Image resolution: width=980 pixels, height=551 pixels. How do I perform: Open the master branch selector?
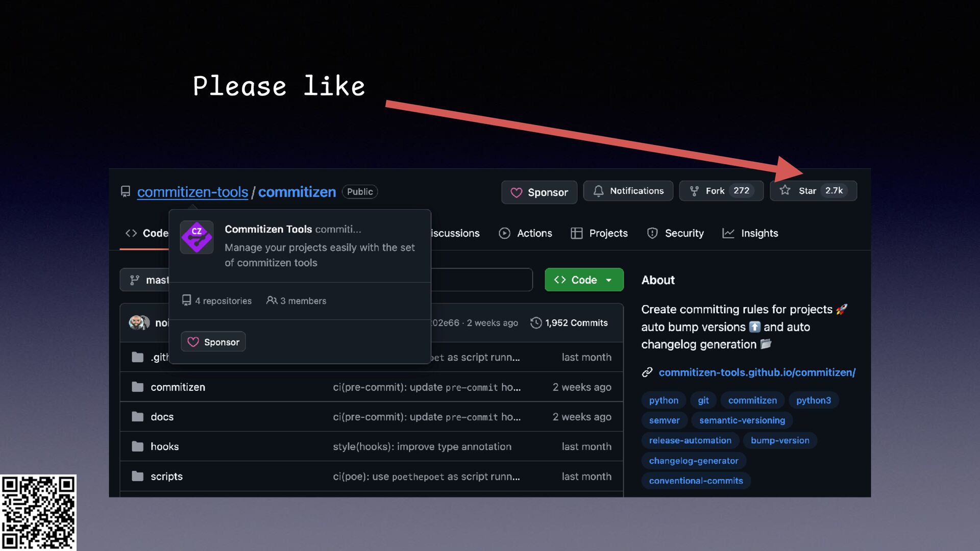[x=148, y=280]
